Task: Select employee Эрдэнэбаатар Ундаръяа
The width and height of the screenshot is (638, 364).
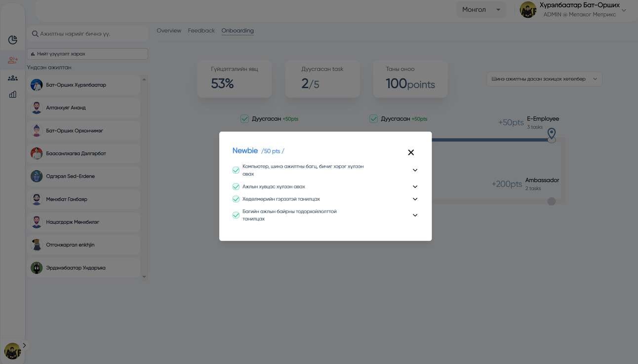Action: 83,268
